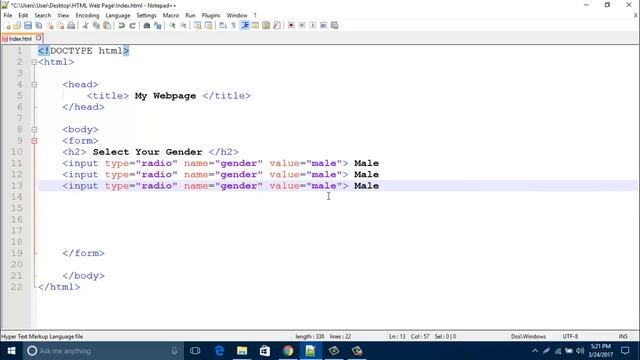Click line number 13 in the margin
This screenshot has width=640, height=360.
point(16,186)
